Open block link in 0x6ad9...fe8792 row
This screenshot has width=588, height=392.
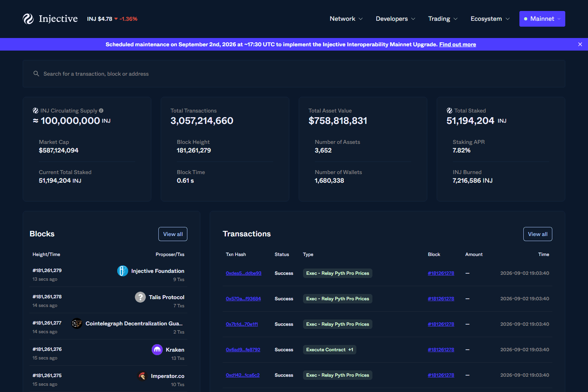tap(441, 350)
